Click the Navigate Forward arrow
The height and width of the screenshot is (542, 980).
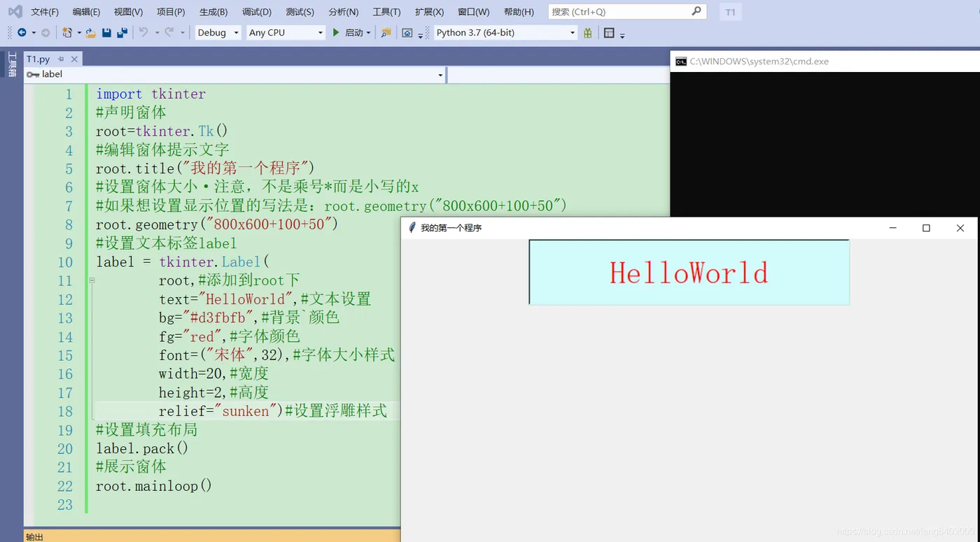click(45, 33)
